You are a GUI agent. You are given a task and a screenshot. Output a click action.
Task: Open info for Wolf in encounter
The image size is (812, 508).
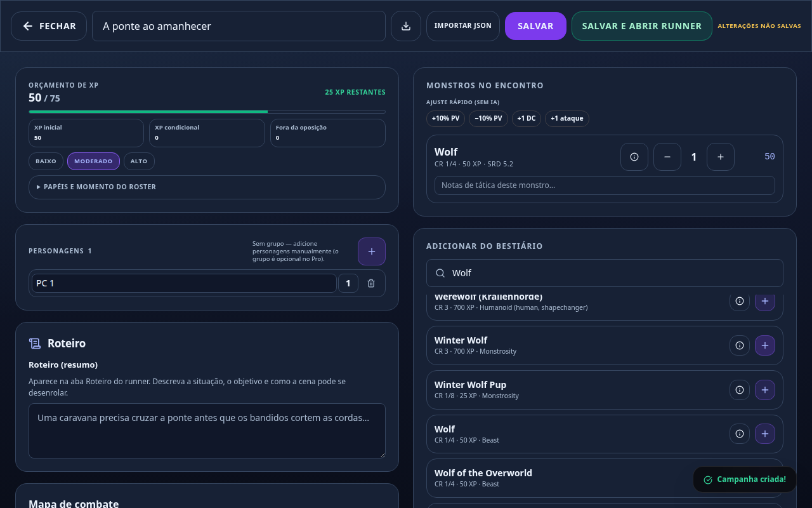pyautogui.click(x=634, y=157)
